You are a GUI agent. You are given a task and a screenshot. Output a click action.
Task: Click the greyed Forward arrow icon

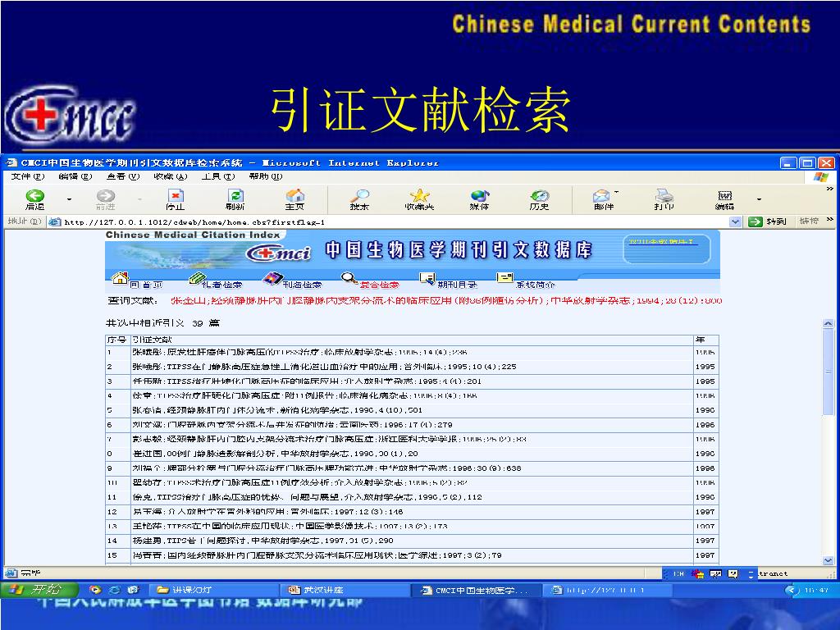tap(106, 195)
